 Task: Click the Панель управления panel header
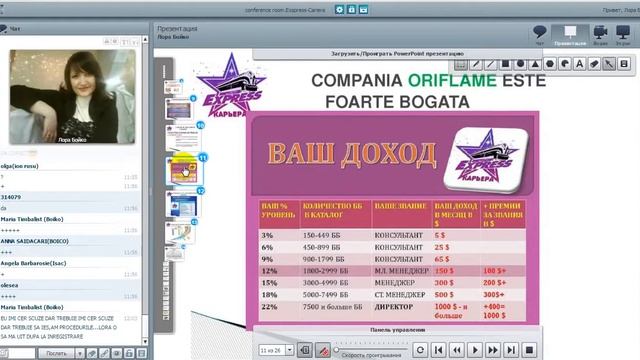click(x=398, y=330)
